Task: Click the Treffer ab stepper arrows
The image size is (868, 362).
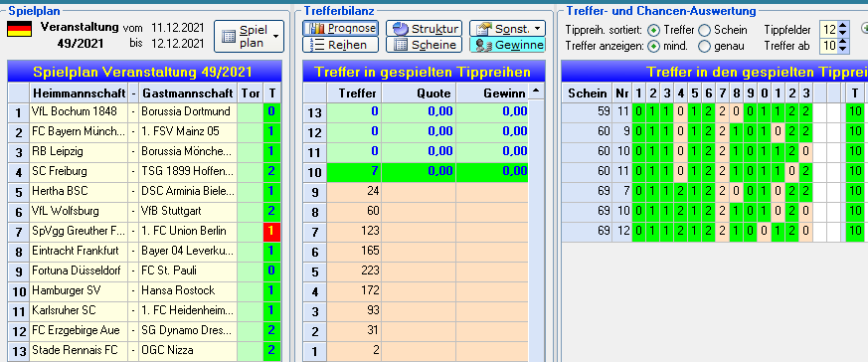Action: [x=843, y=46]
